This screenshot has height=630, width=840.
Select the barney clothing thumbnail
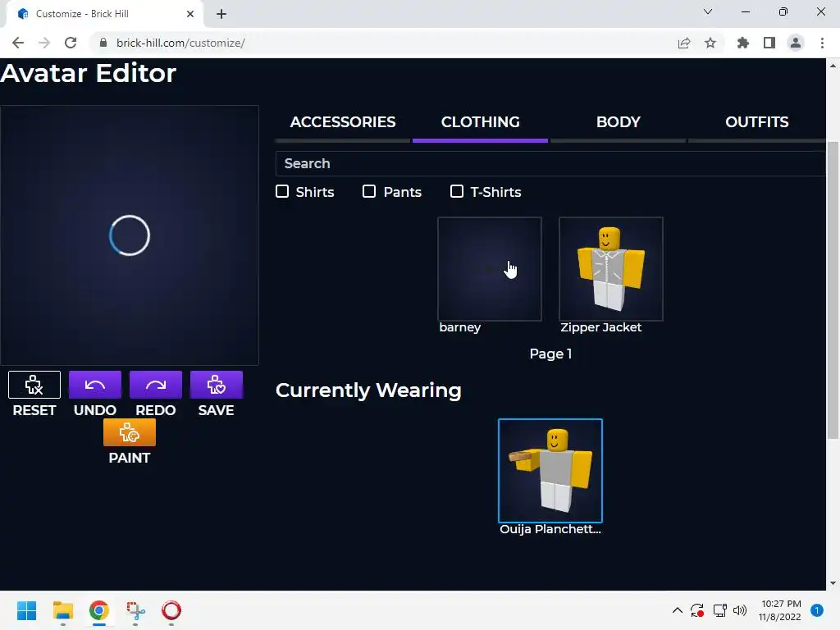[490, 269]
